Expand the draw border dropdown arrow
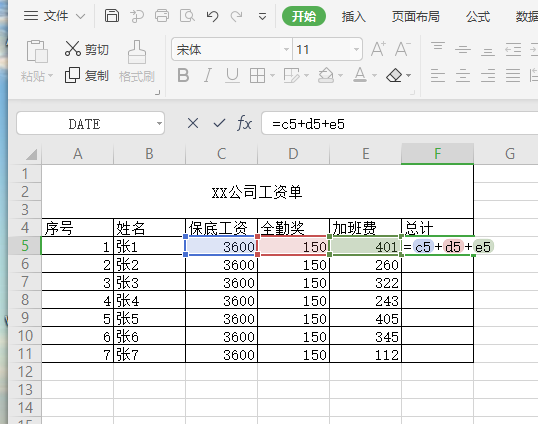The height and width of the screenshot is (424, 538). [x=306, y=75]
